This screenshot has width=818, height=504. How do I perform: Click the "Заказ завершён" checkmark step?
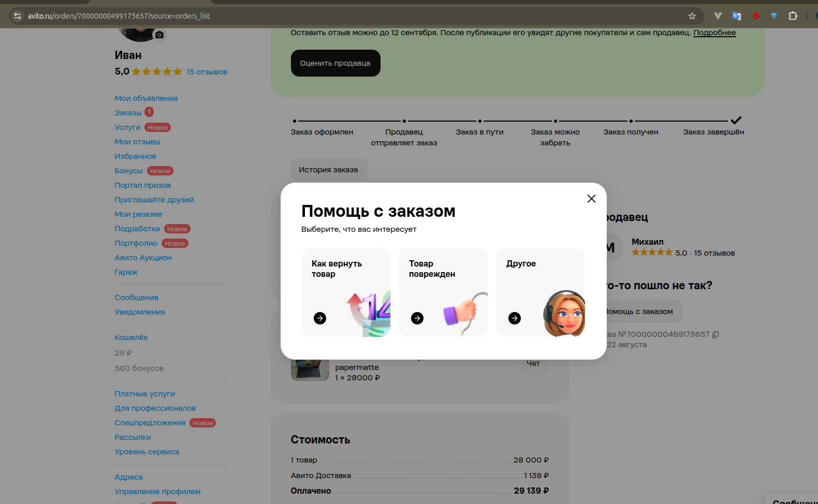pyautogui.click(x=736, y=121)
